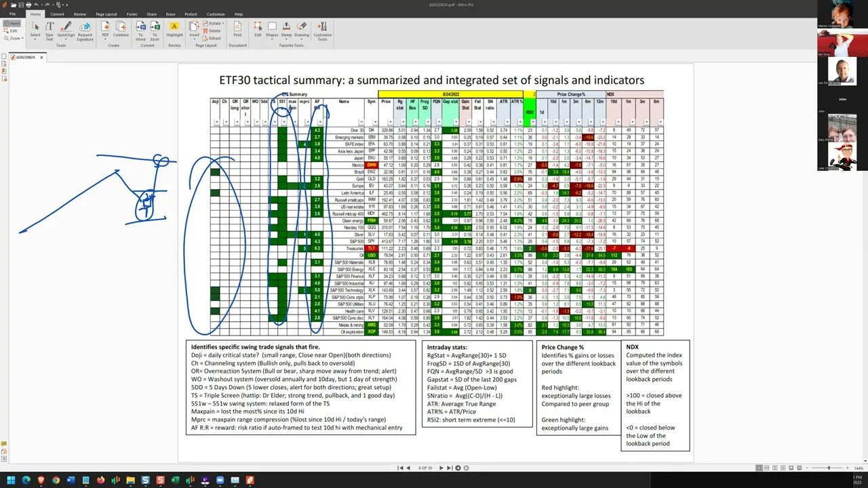This screenshot has width=868, height=488.
Task: Choose the Edit tool below Hand
Action: tap(12, 30)
